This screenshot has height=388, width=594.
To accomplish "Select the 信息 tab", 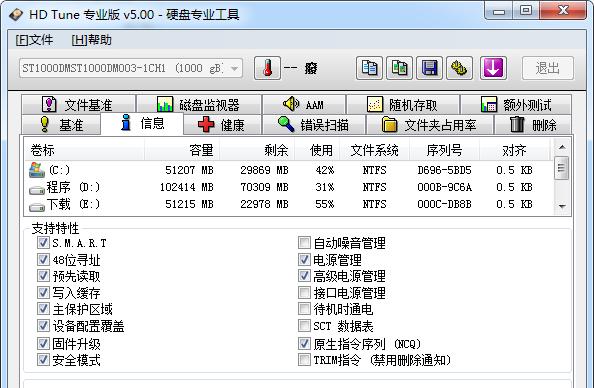I will pyautogui.click(x=142, y=123).
